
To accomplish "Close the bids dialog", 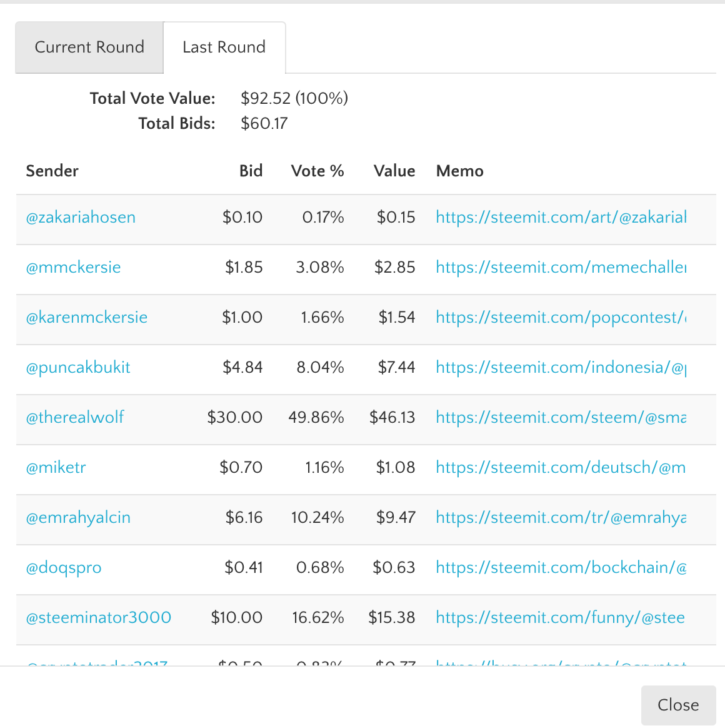I will pyautogui.click(x=678, y=705).
